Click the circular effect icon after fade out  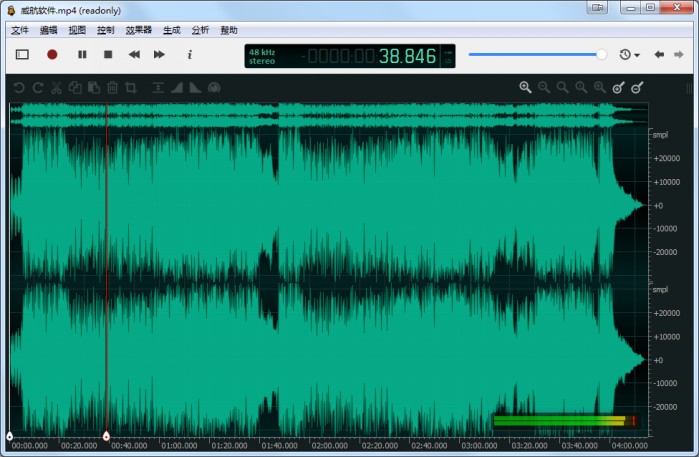(x=214, y=87)
